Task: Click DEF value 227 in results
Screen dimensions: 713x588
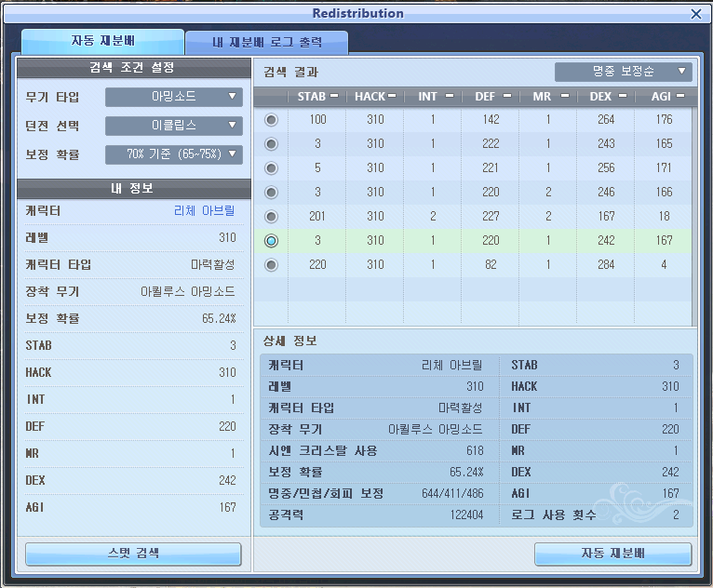Action: [491, 216]
